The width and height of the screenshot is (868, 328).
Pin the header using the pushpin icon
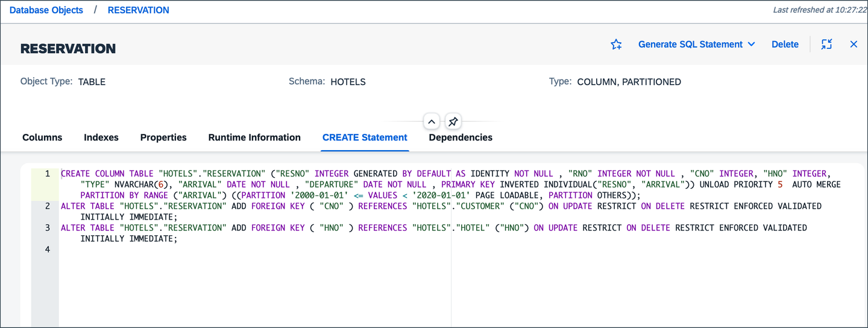click(453, 122)
